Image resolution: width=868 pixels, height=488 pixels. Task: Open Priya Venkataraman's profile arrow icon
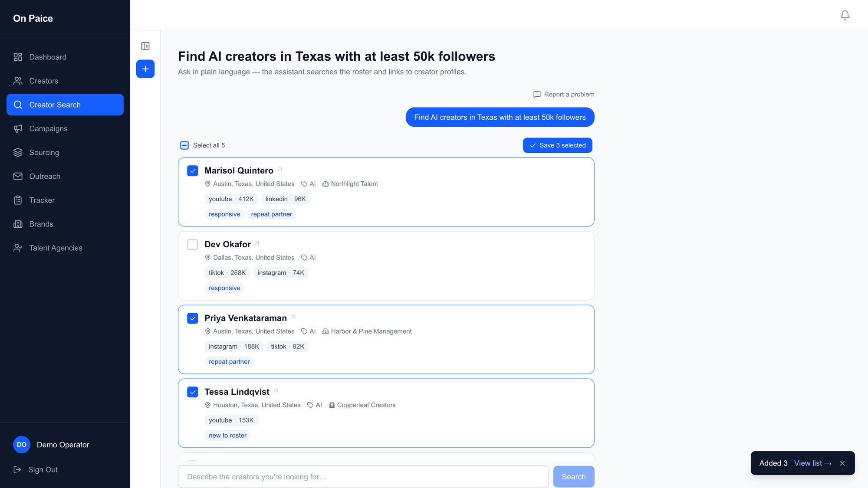(293, 317)
